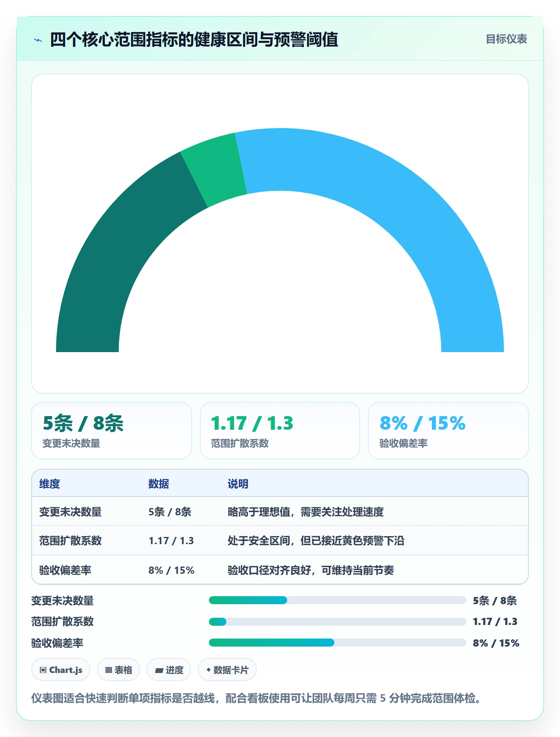Screen dimensions: 560x737
Task: Click description 验收口径对齐良好，可维持当前节奏
Action: (311, 570)
